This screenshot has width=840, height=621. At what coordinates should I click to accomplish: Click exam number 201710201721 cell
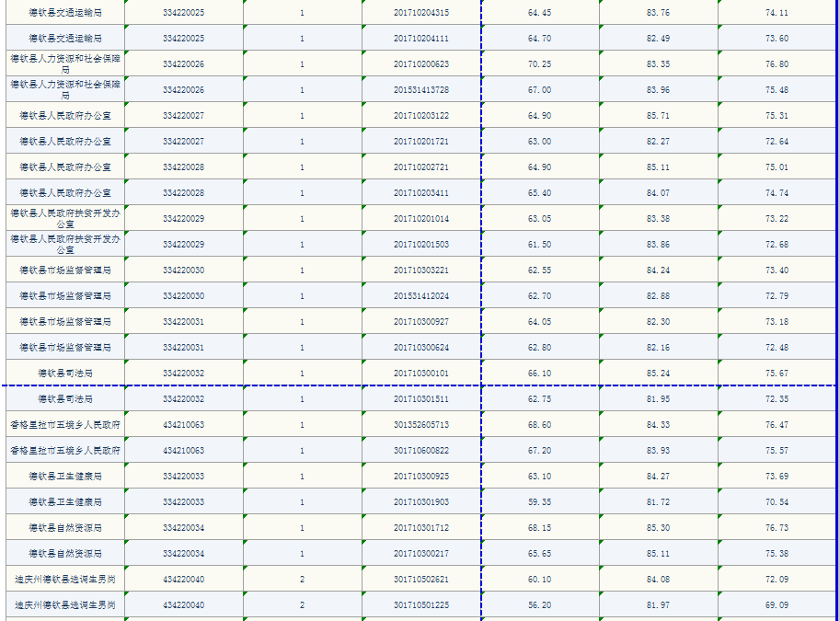point(420,142)
